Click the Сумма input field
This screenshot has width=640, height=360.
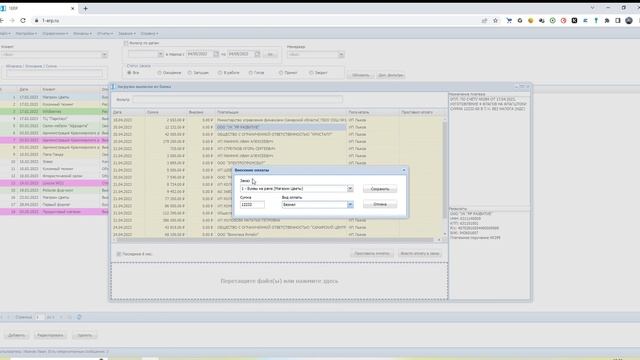[x=252, y=204]
